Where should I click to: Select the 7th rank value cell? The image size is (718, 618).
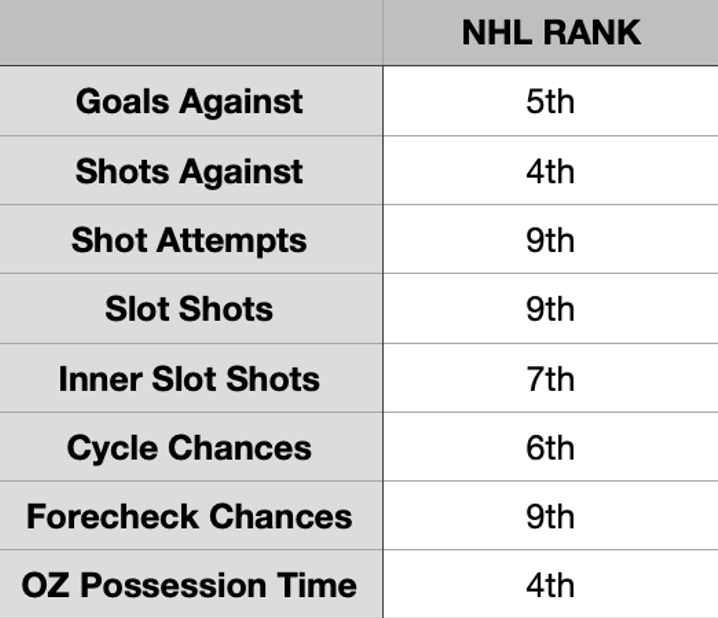click(550, 379)
